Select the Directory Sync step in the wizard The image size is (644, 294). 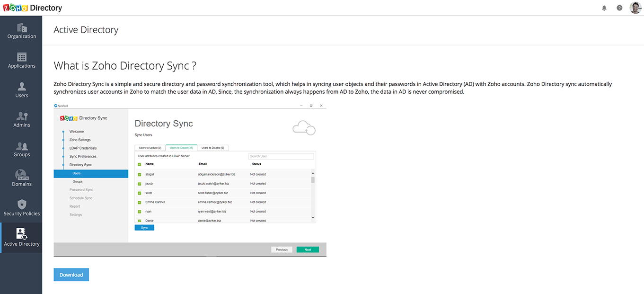(80, 165)
